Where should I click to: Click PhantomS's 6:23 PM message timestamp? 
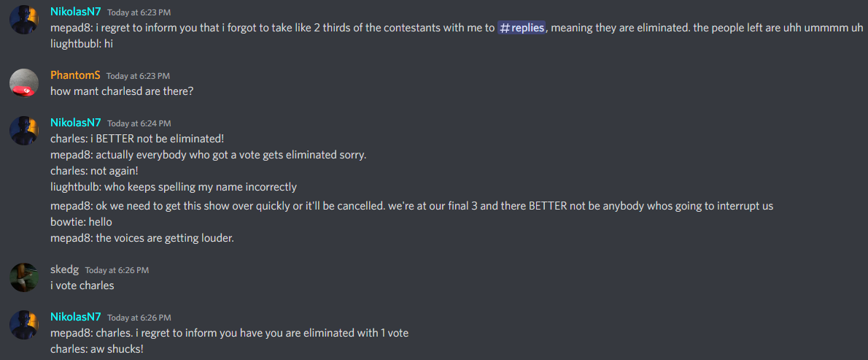(138, 76)
